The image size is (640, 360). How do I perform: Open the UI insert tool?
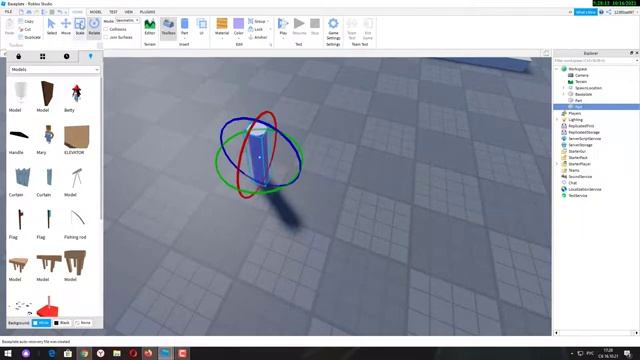pos(201,27)
